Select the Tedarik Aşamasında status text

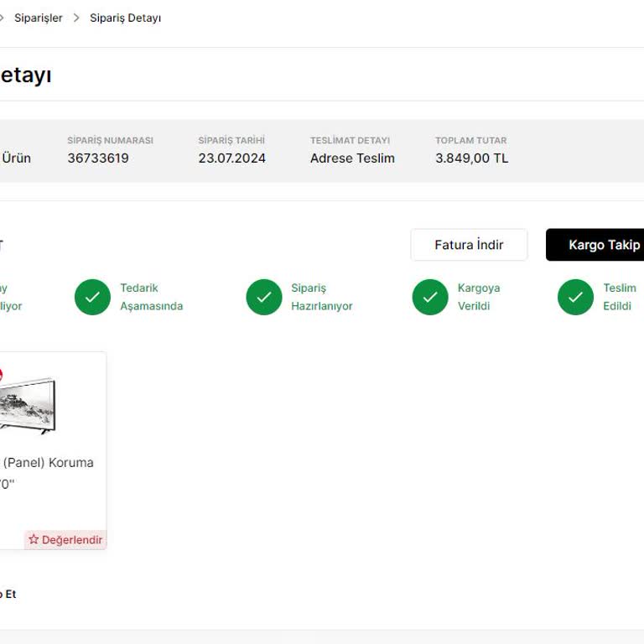[x=151, y=297]
